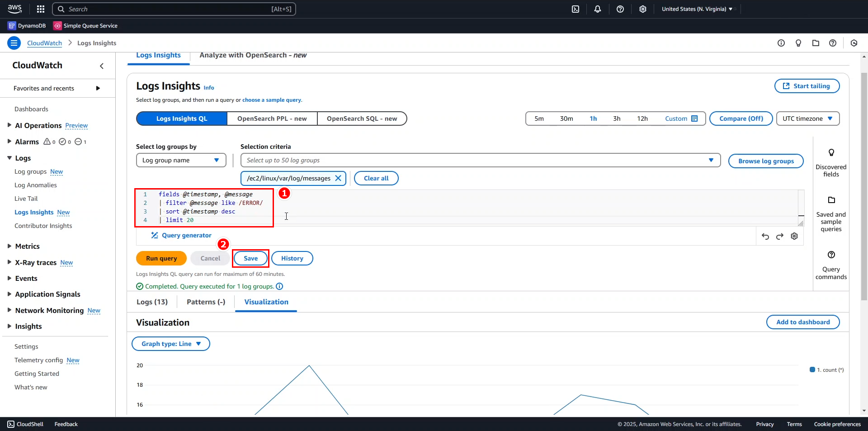Open the Query generator
The image size is (868, 431).
pos(181,235)
